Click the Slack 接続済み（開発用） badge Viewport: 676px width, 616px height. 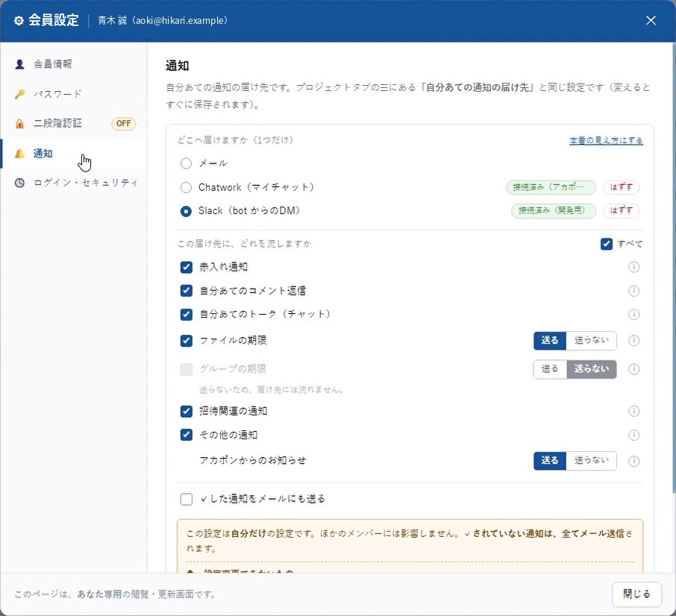[x=553, y=210]
